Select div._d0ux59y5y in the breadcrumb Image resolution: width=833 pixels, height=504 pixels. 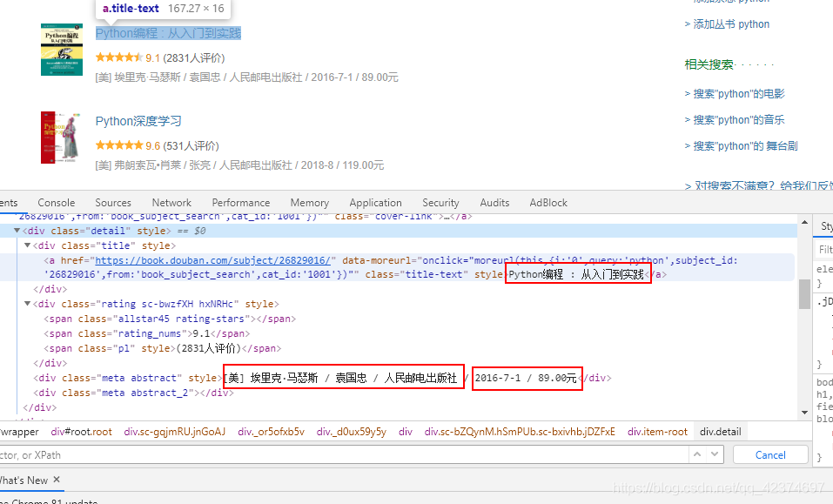[x=351, y=432]
